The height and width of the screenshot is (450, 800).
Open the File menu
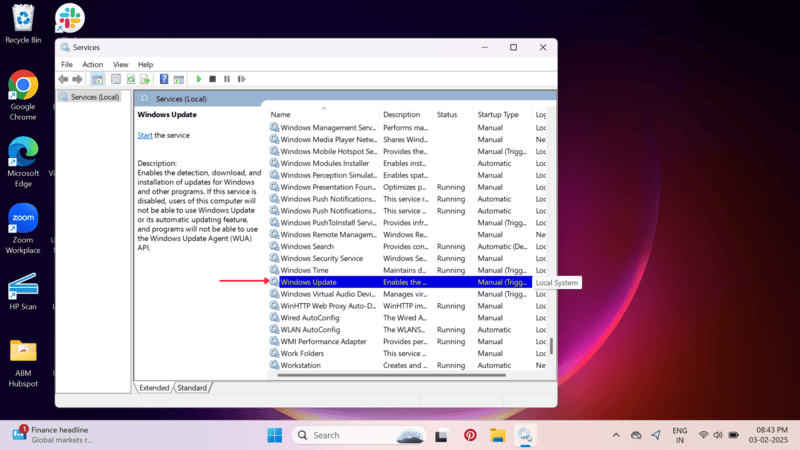(67, 64)
